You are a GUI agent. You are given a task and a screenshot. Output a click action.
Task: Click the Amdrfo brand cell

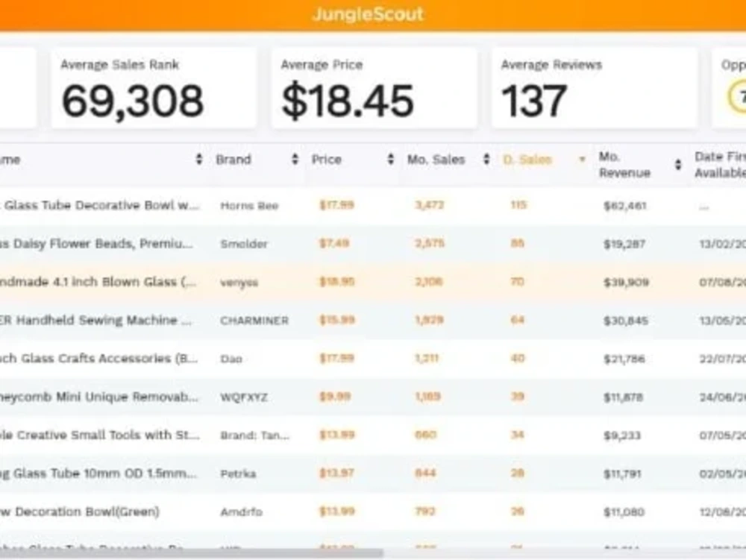pyautogui.click(x=241, y=512)
